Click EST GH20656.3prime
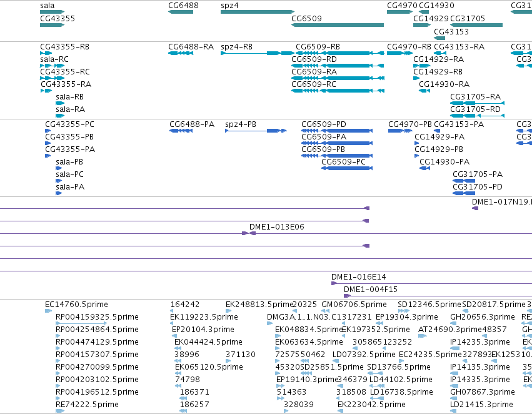The width and height of the screenshot is (532, 414). 454,323
